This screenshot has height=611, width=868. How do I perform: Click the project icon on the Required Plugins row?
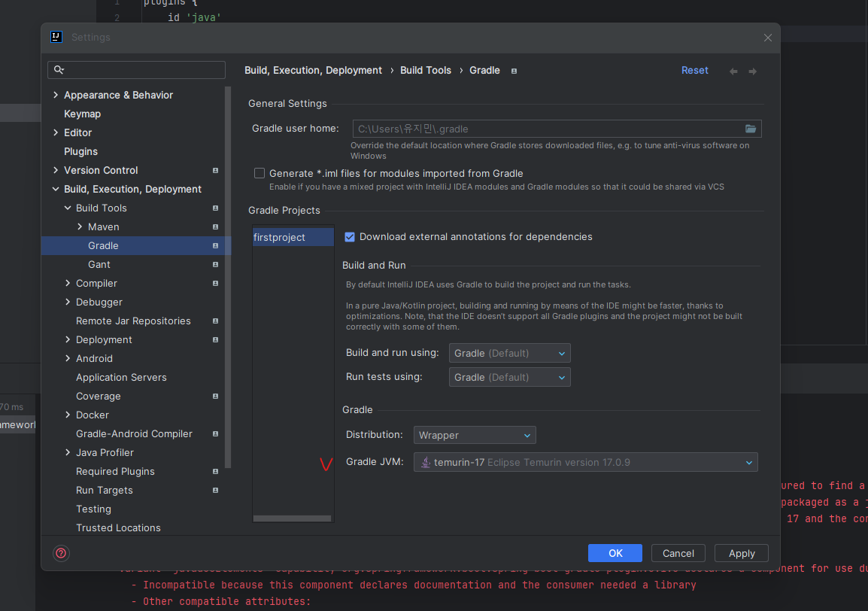215,472
